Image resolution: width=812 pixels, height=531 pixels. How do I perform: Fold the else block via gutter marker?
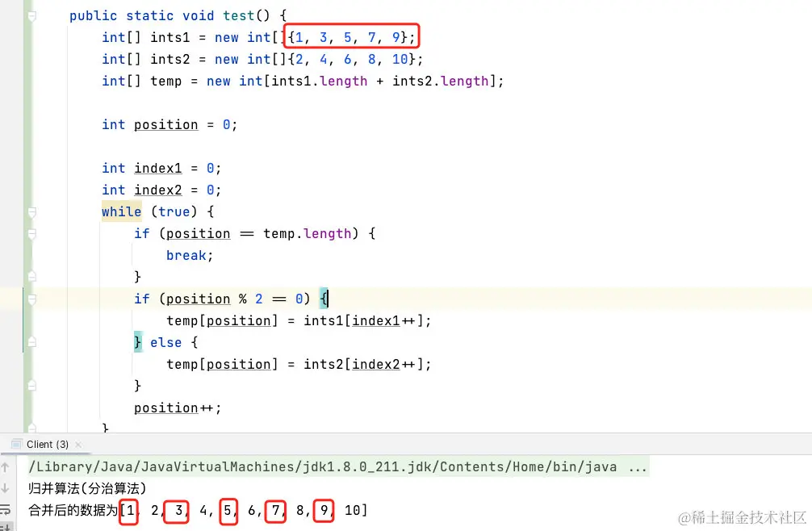31,342
